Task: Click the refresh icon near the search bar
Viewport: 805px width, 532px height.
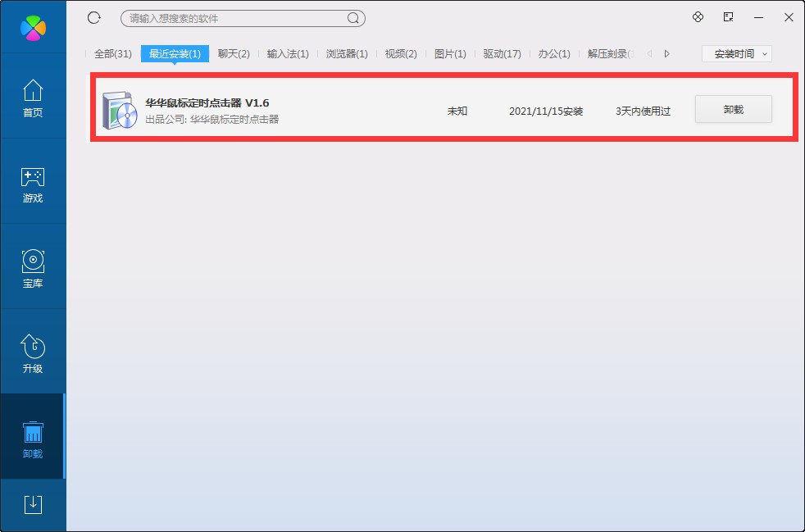Action: pyautogui.click(x=93, y=17)
